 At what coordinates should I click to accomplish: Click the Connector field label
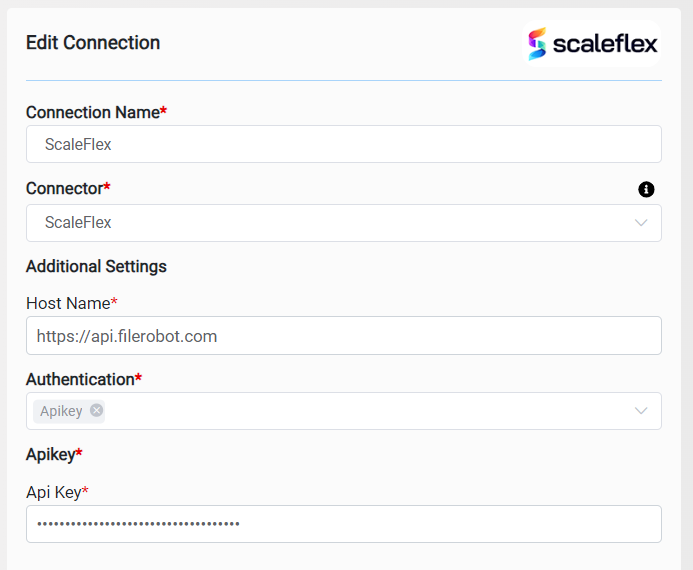pyautogui.click(x=65, y=188)
